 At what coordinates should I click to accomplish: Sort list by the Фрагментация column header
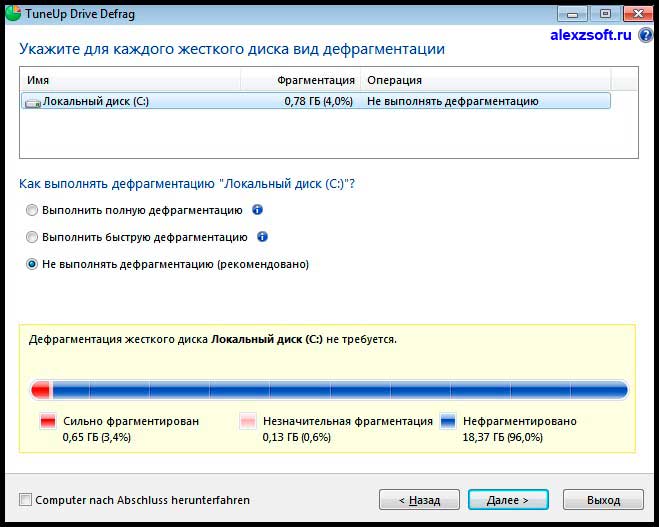coord(301,80)
